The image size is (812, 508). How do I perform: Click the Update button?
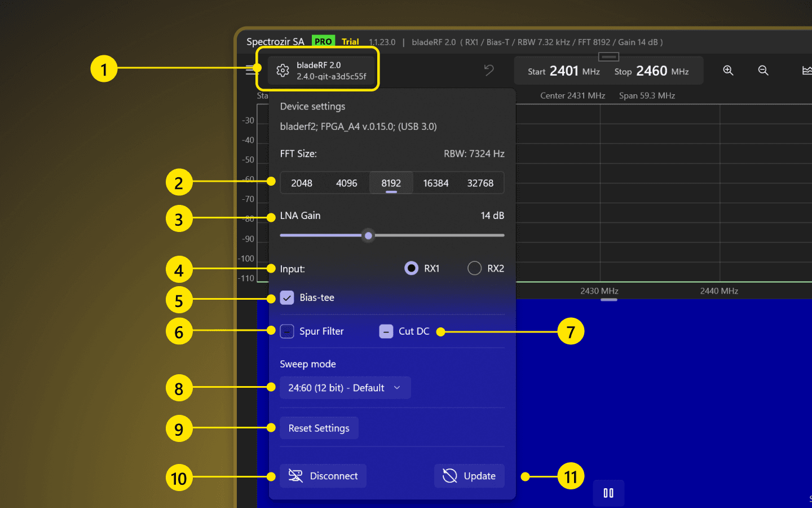pyautogui.click(x=469, y=476)
